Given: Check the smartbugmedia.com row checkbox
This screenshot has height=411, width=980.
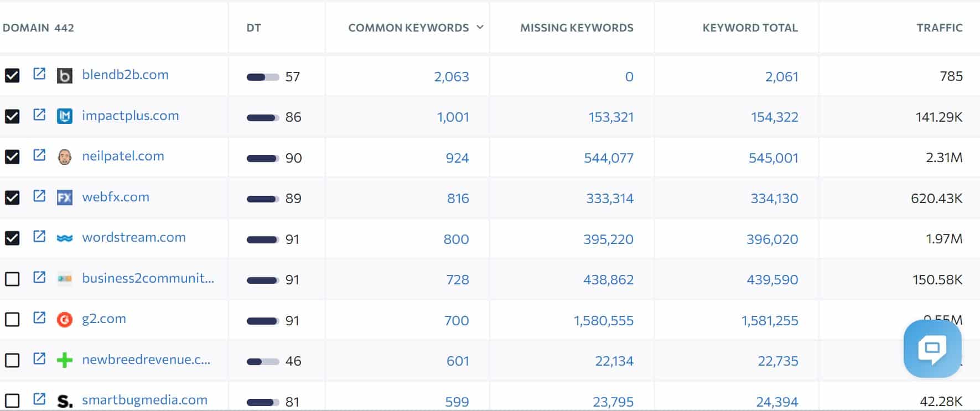Looking at the screenshot, I should pos(12,401).
